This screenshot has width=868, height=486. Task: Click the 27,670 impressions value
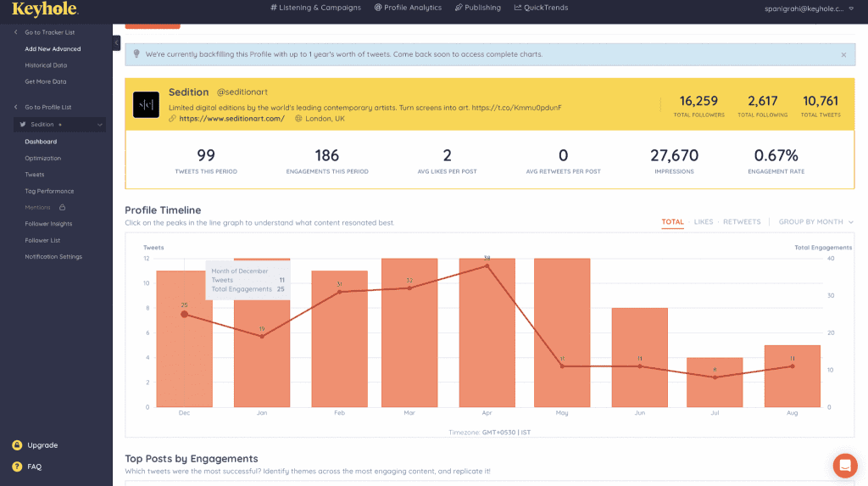[674, 156]
